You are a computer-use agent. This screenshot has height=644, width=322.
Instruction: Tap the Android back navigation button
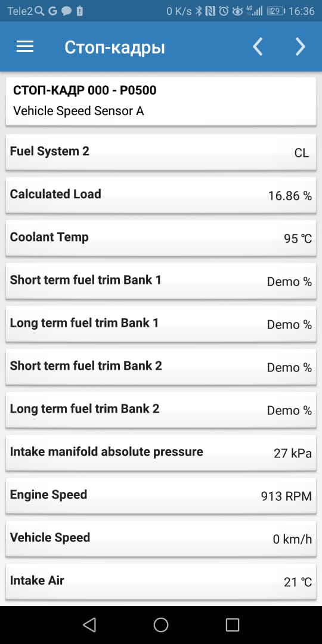point(89,625)
